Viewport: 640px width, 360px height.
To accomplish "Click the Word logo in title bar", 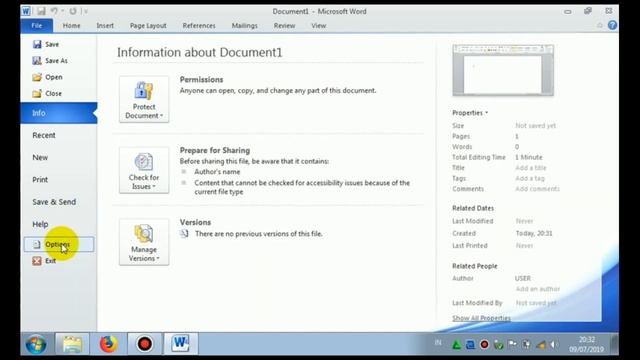I will click(26, 11).
